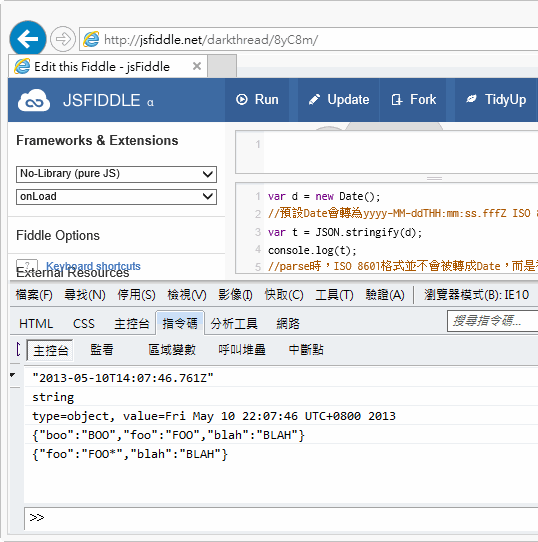Open a new blank browser tab
Screen dimensions: 538x542
tap(222, 66)
